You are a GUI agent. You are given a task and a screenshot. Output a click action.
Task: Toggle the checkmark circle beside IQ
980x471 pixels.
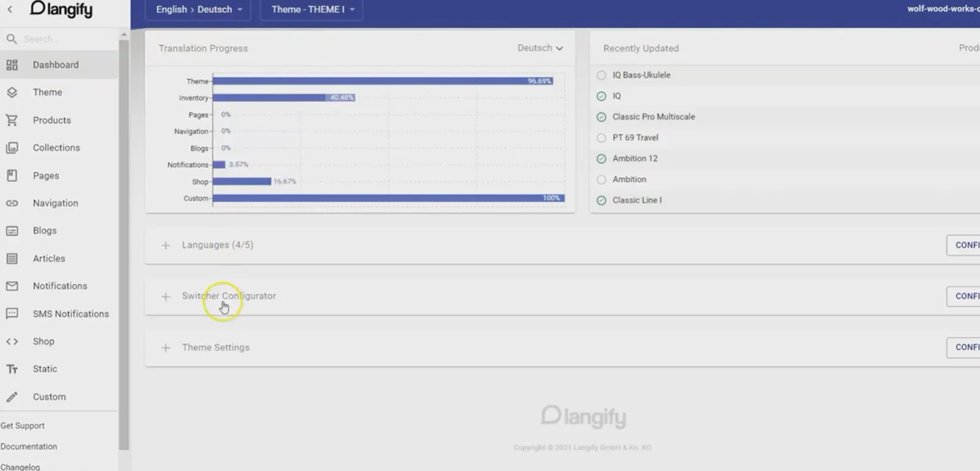click(601, 96)
